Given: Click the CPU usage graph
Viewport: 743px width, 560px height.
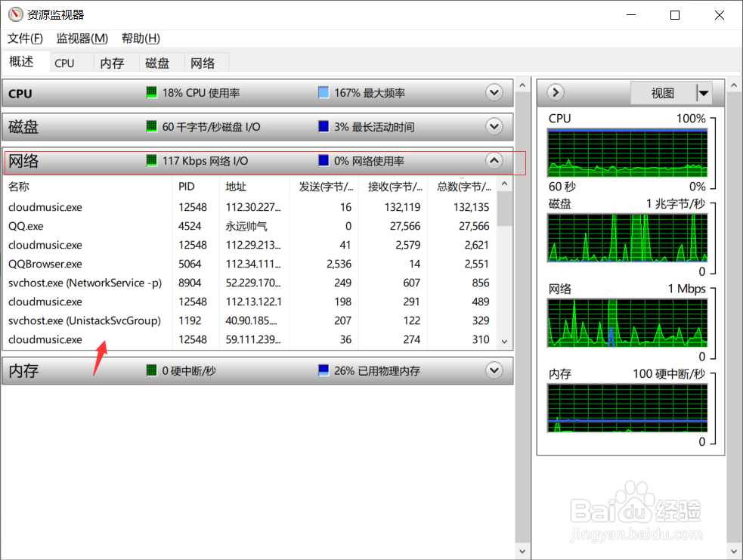Looking at the screenshot, I should click(x=627, y=153).
